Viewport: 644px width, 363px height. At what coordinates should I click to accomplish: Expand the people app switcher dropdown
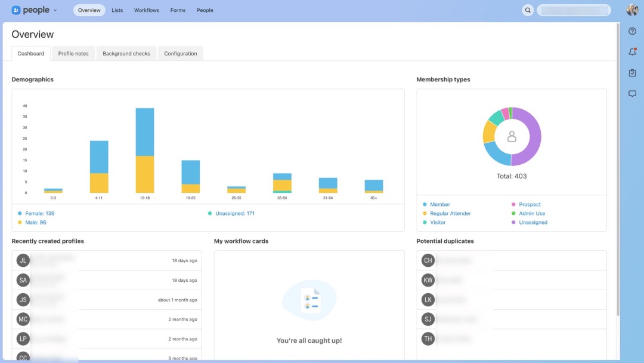tap(55, 10)
